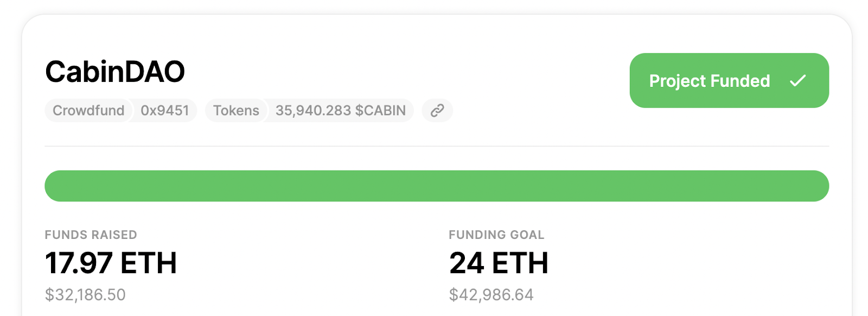Viewport: 868px width, 316px height.
Task: Click the chain link icon
Action: tap(437, 111)
